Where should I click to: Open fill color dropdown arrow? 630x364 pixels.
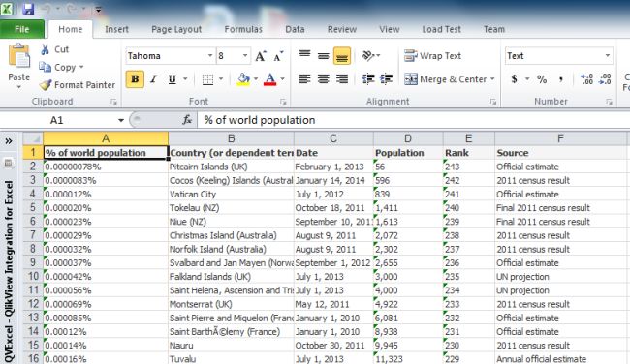pos(256,79)
